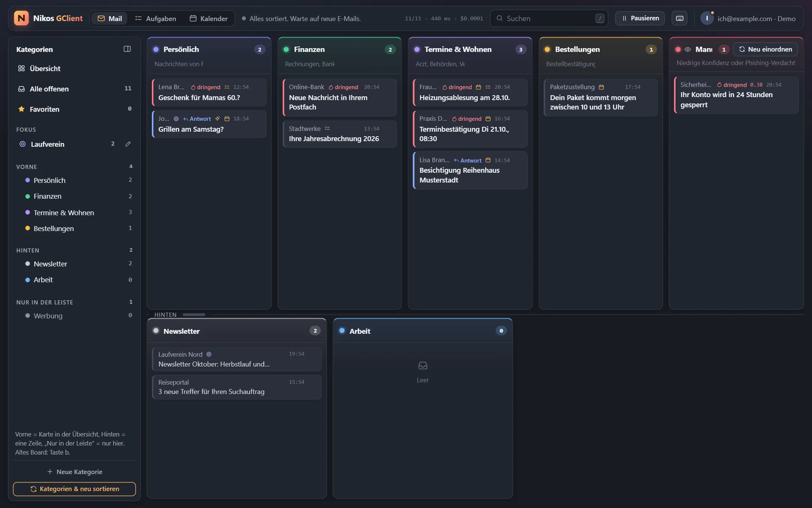Click the dringend flame tag on Online-Bank card
812x508 pixels.
pos(343,87)
